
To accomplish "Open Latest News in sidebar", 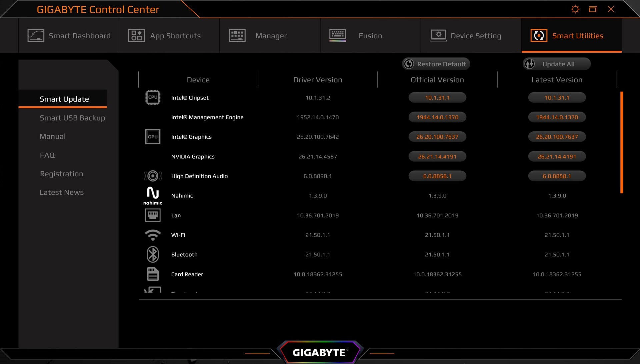I will (x=62, y=192).
